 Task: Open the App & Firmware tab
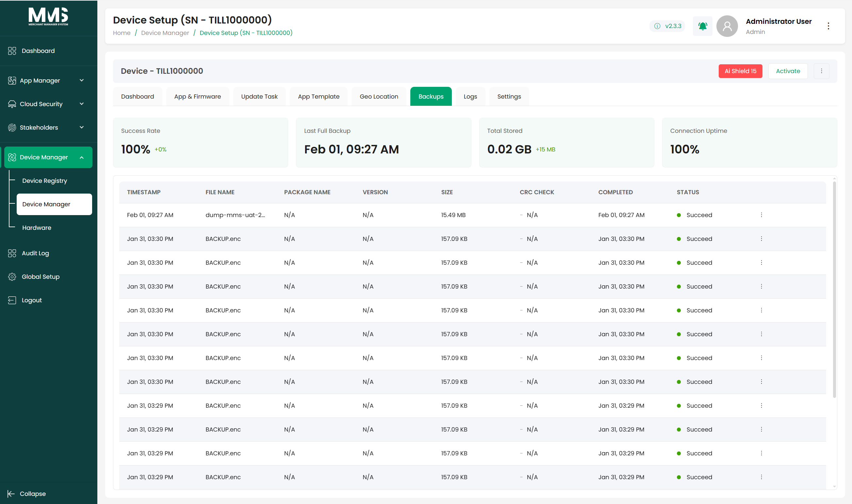tap(197, 96)
